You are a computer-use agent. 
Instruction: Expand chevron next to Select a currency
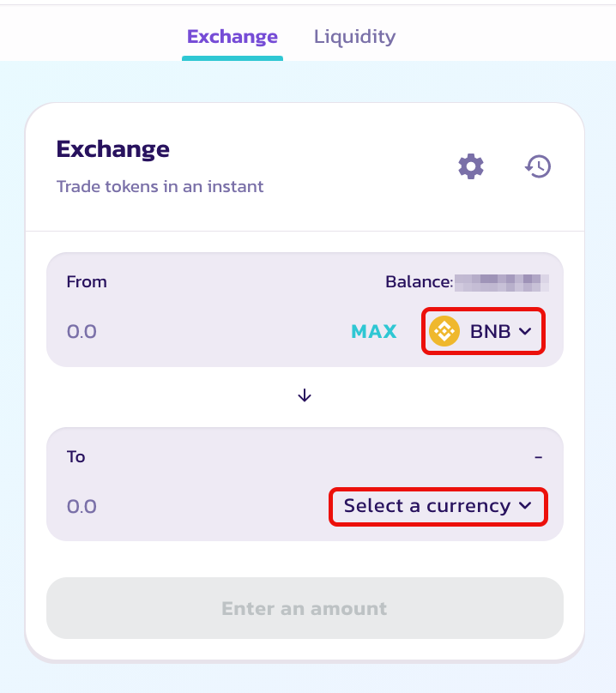(x=525, y=506)
